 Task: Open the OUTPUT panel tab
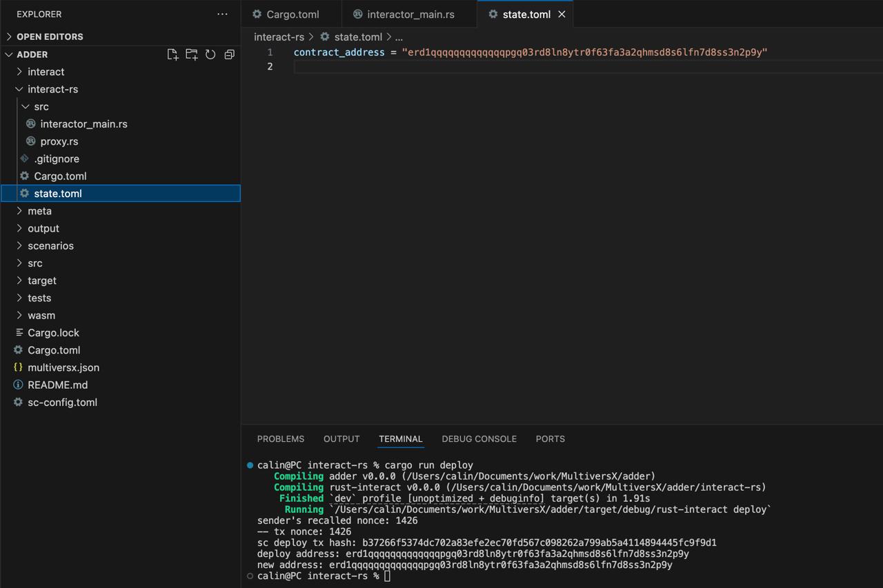pyautogui.click(x=341, y=439)
